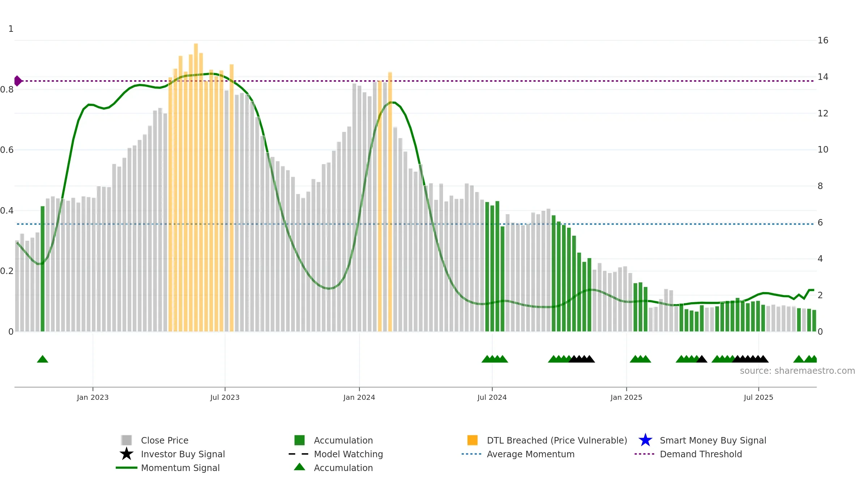Click the tallest orange bar near Jul 2023
Image resolution: width=868 pixels, height=488 pixels.
coord(196,187)
